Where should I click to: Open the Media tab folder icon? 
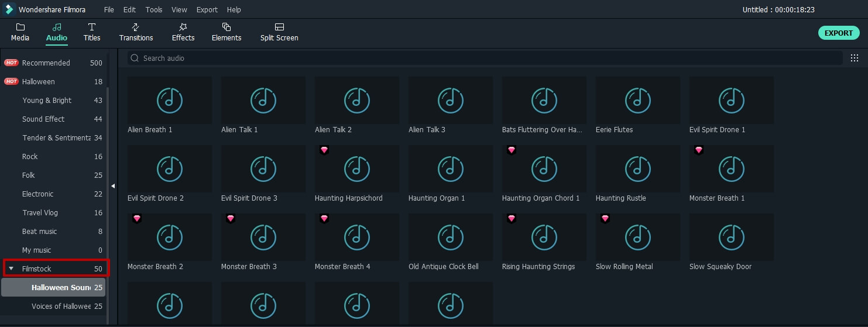click(x=20, y=27)
